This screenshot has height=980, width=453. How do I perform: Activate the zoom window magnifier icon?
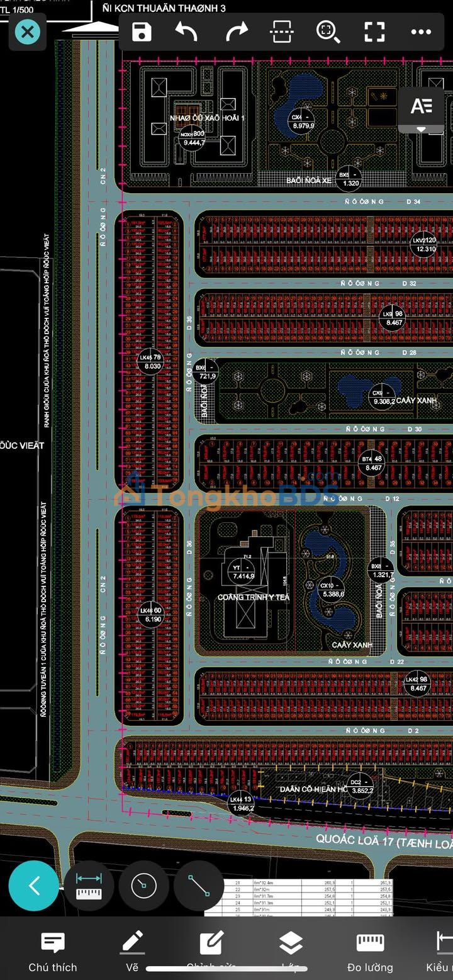pos(328,32)
